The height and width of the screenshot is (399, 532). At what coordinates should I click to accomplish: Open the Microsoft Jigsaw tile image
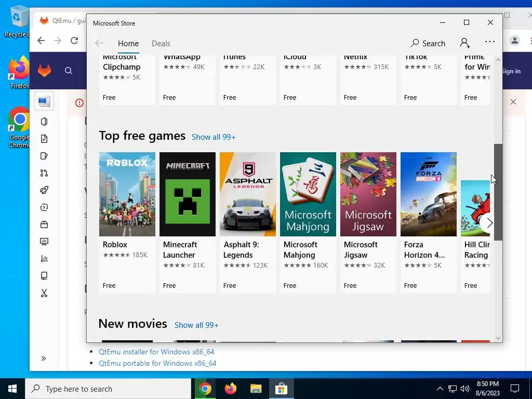(368, 194)
